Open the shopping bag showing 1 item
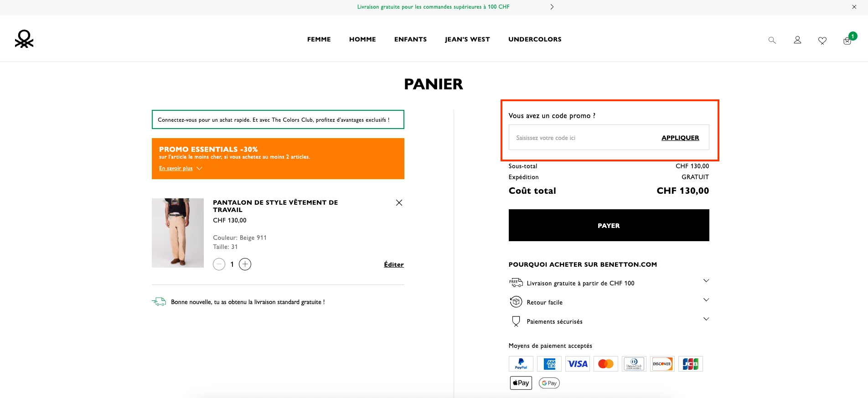Viewport: 868px width, 398px height. pyautogui.click(x=847, y=41)
